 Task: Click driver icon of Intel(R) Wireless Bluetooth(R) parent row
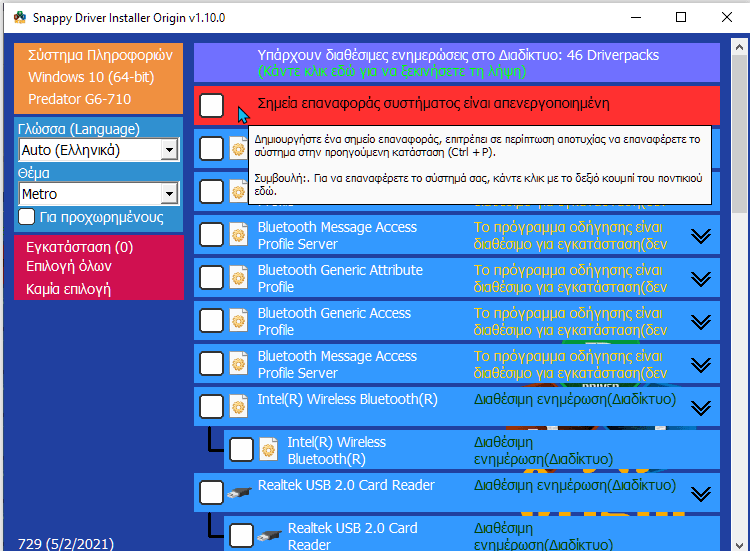pyautogui.click(x=238, y=407)
